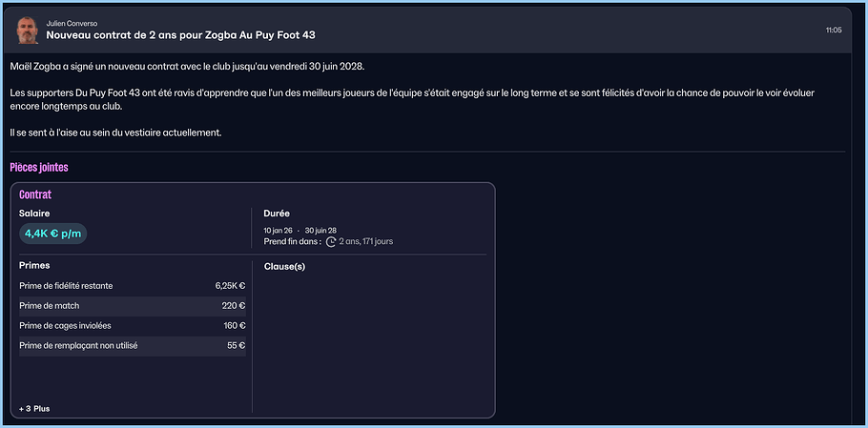Click the 'Primes' section header
This screenshot has width=868, height=428.
coord(34,266)
